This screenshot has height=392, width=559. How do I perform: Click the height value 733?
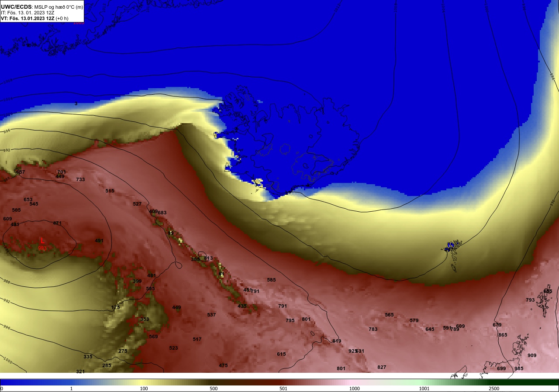tap(80, 179)
